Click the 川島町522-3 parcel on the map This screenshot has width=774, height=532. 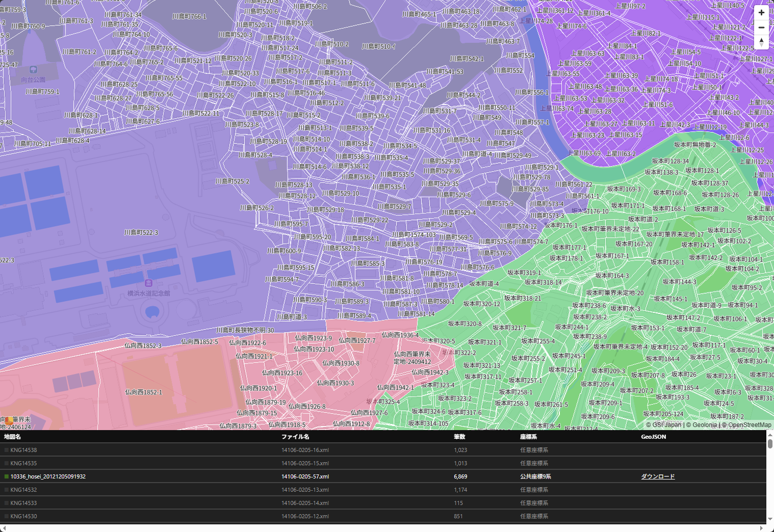(x=141, y=232)
